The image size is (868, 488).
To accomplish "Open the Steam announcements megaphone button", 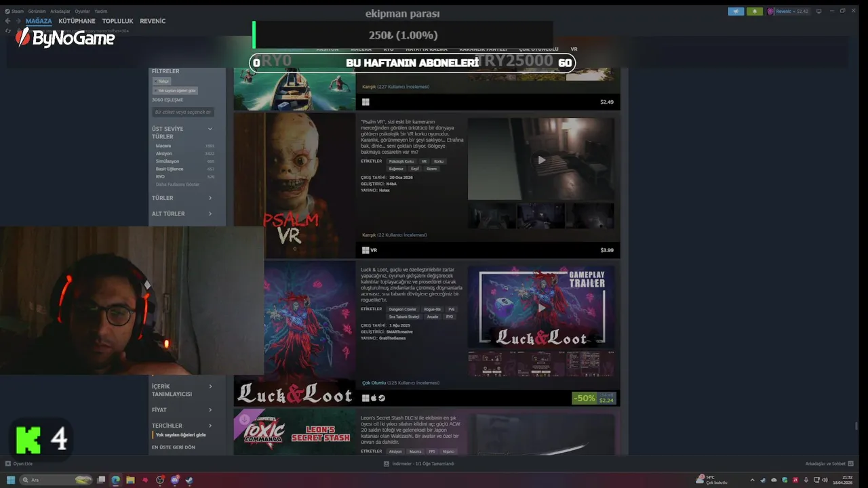I will point(736,12).
